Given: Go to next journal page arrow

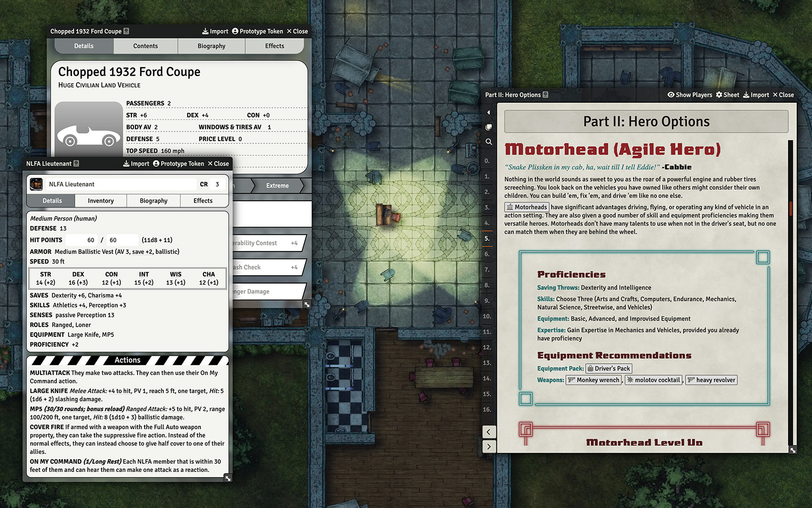Looking at the screenshot, I should point(488,447).
